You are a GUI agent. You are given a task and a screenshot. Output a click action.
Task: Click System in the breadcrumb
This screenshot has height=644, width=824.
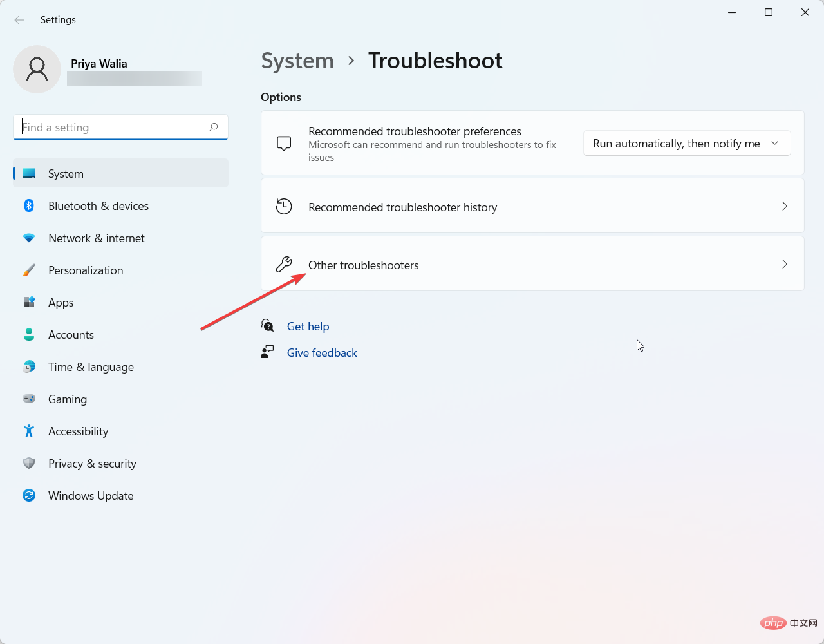click(297, 61)
